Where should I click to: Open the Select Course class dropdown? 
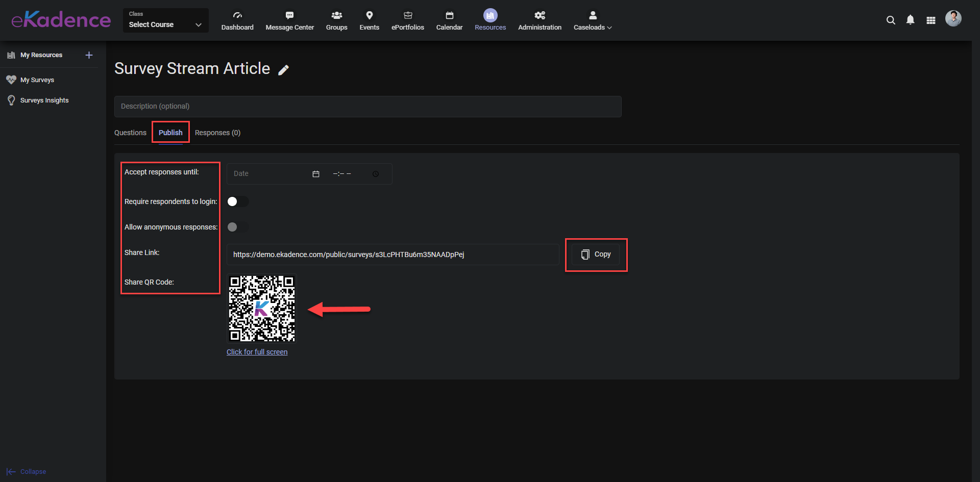[x=165, y=20]
